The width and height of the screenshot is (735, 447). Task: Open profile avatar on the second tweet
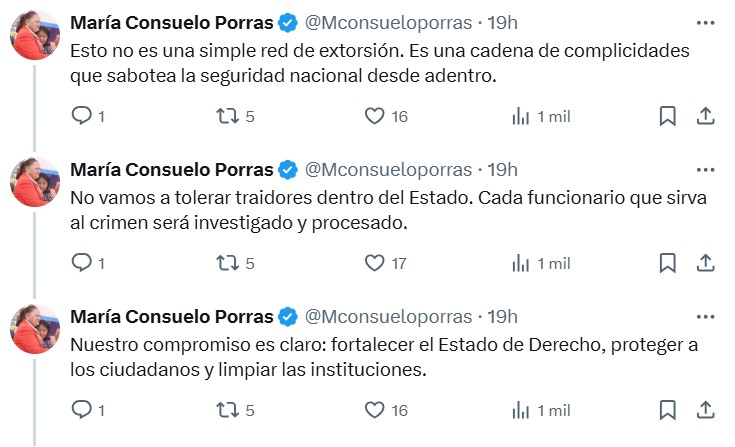tap(35, 182)
